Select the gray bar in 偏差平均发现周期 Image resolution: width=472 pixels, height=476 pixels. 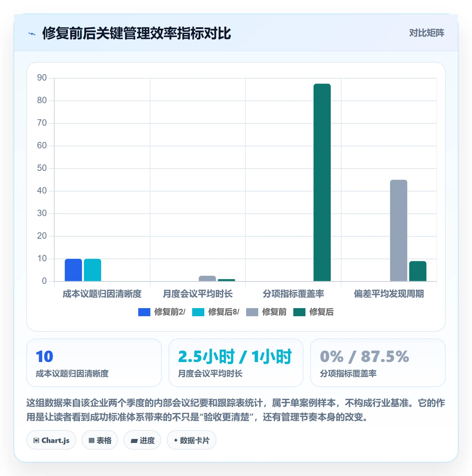click(x=399, y=231)
